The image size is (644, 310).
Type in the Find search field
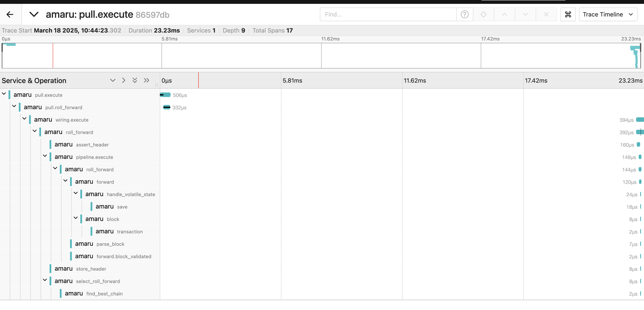388,15
